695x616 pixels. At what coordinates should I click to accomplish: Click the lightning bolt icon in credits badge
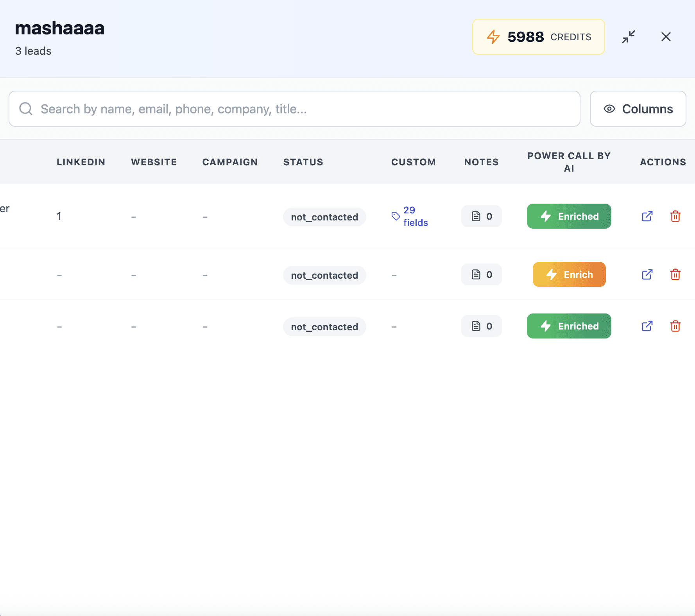coord(494,37)
